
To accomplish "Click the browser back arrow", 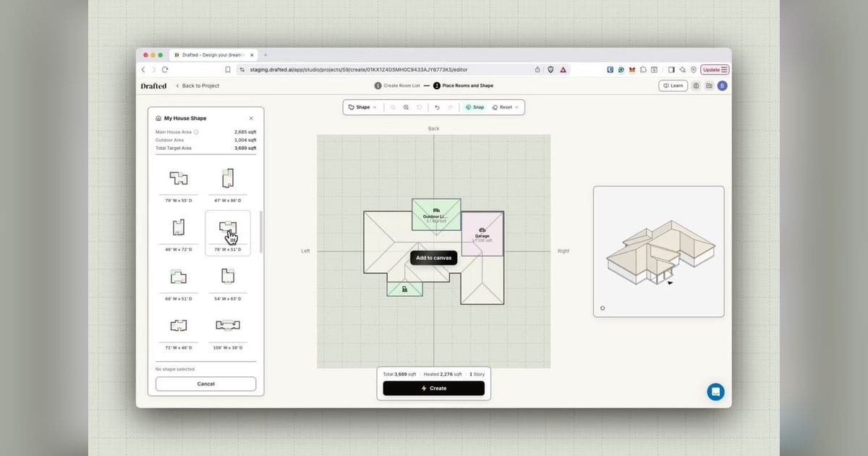I will (143, 69).
